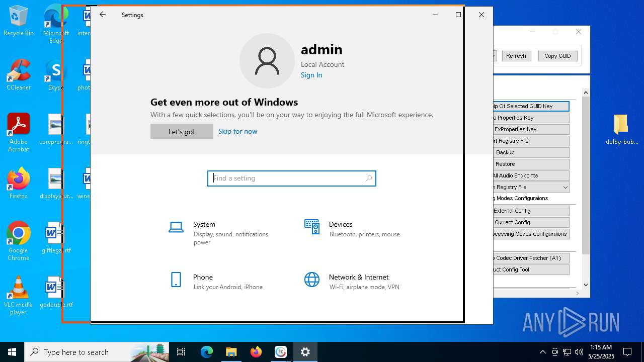Open the network icon in system tray

point(567,352)
